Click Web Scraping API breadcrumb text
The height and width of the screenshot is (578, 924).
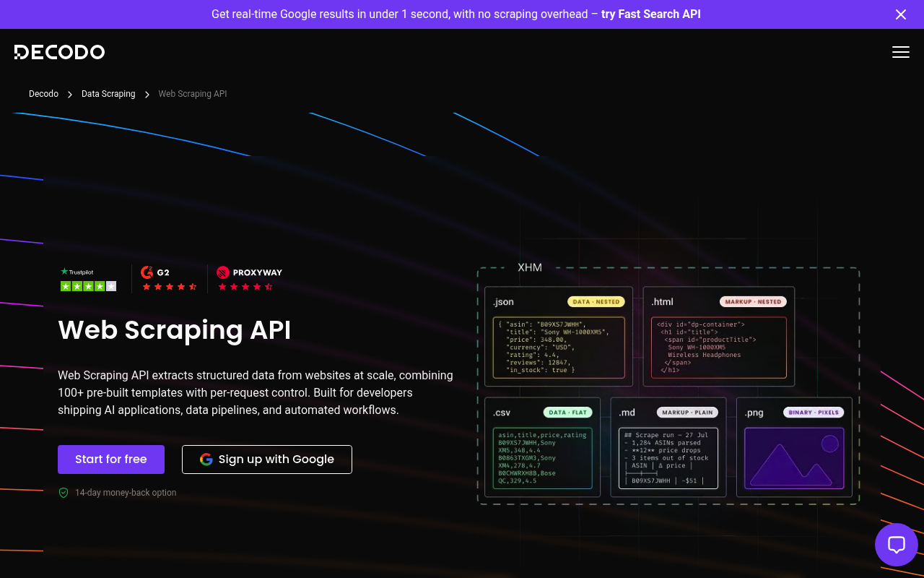point(193,94)
